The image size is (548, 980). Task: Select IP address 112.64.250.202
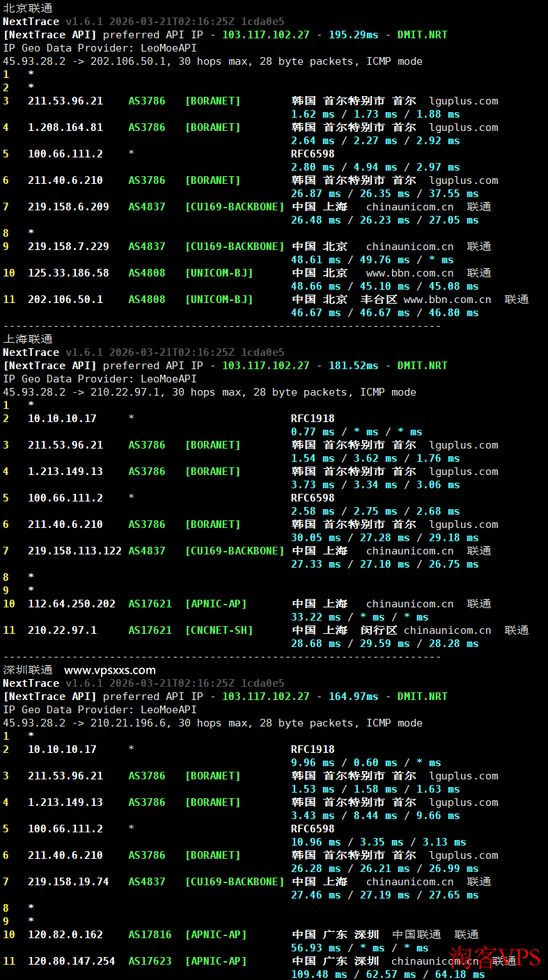(72, 604)
